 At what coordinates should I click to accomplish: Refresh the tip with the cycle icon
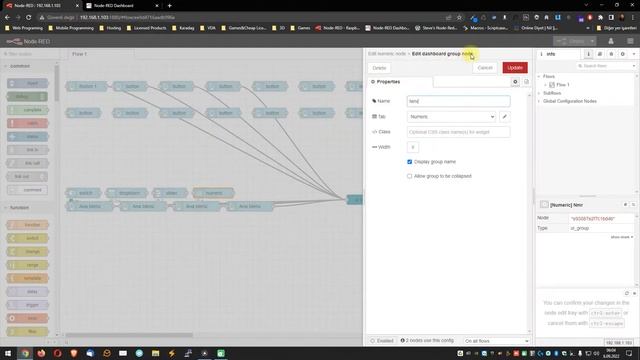pyautogui.click(x=627, y=293)
